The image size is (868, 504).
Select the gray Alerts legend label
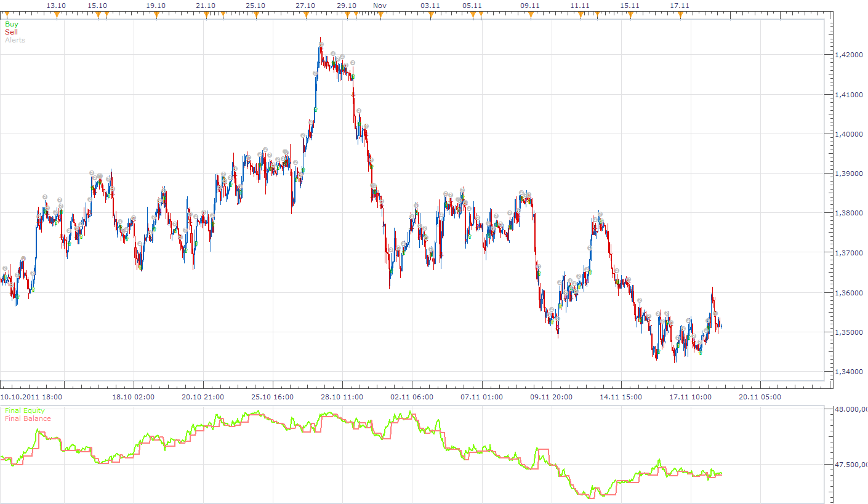(x=15, y=40)
